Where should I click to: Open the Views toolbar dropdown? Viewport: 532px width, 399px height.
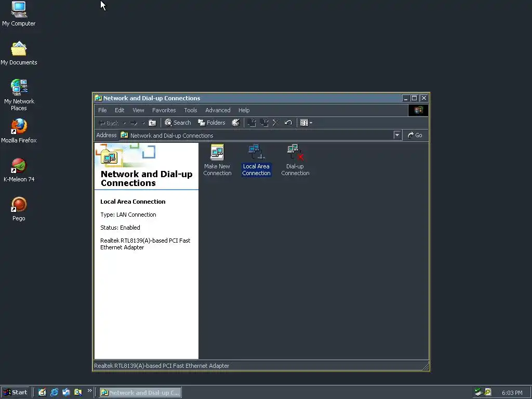pos(307,123)
